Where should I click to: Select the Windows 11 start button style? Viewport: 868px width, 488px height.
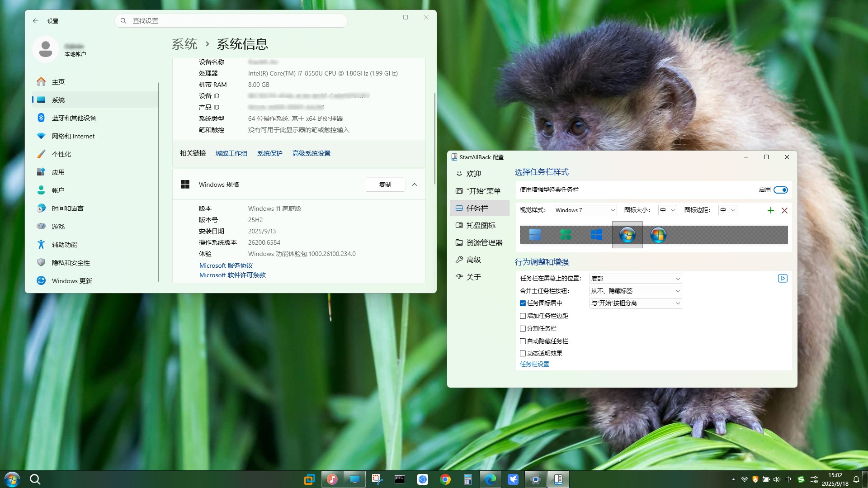point(535,235)
